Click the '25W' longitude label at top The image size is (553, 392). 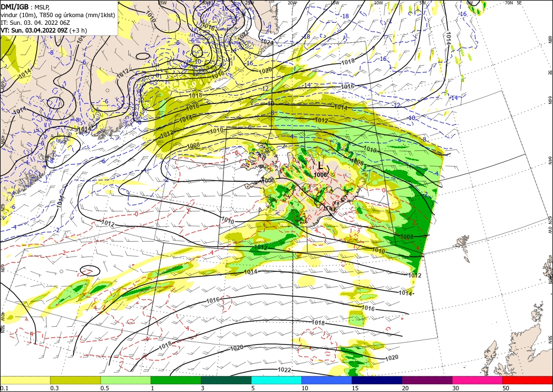tap(249, 2)
